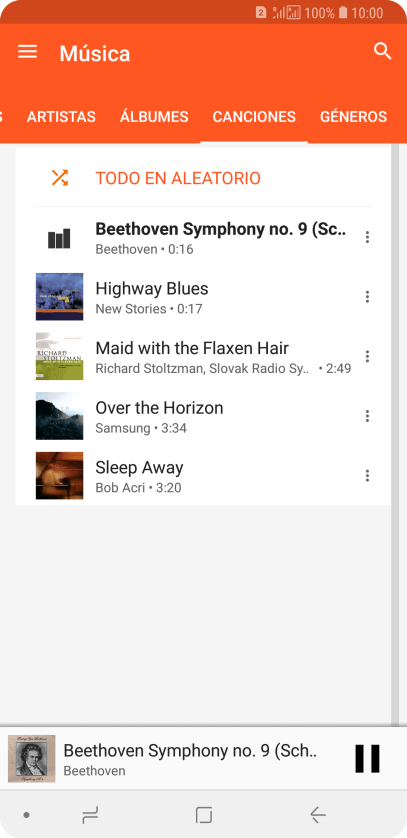Expand more options for Over the Horizon
Image resolution: width=407 pixels, height=838 pixels.
click(x=367, y=416)
